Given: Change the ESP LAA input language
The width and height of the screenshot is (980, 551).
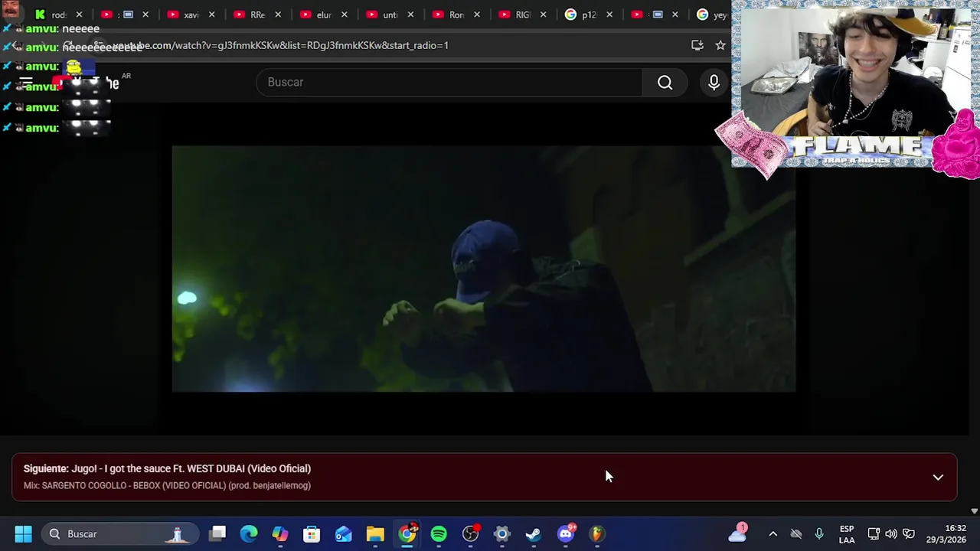Looking at the screenshot, I should tap(847, 533).
